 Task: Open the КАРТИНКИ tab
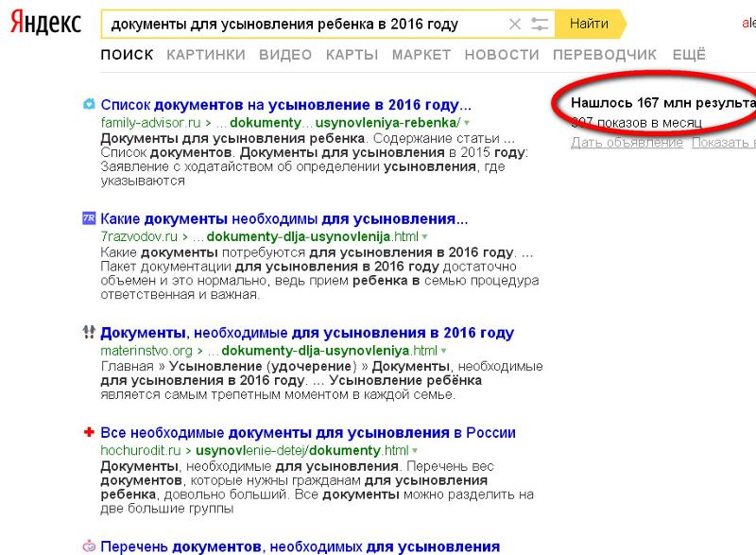(206, 55)
